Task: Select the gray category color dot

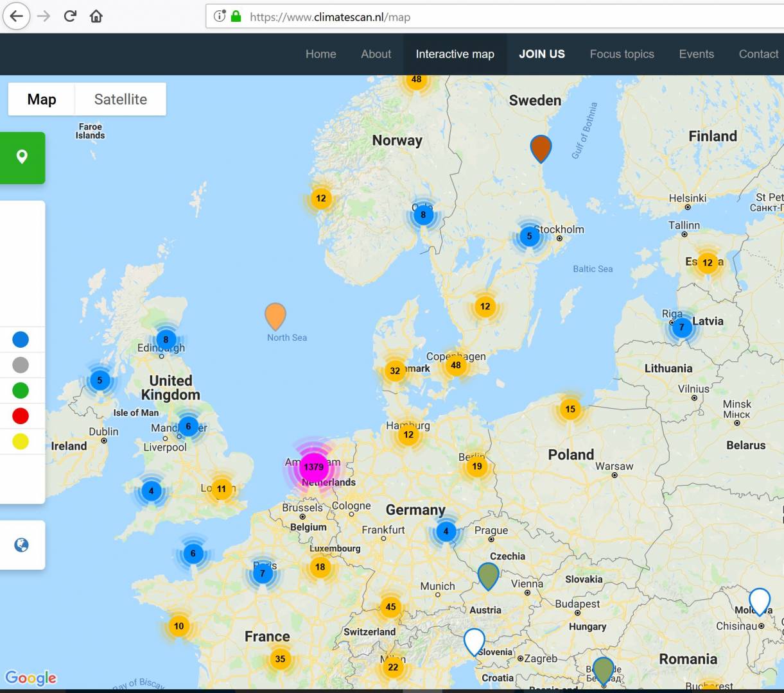Action: pyautogui.click(x=21, y=365)
